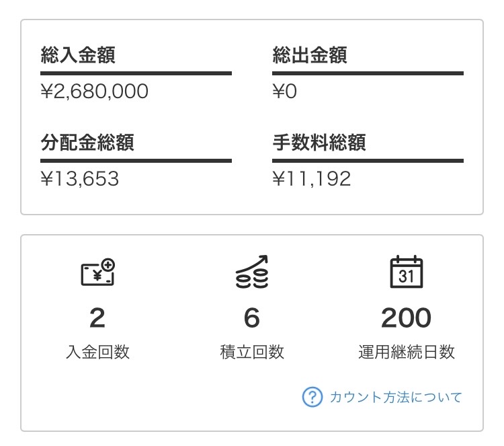Select the 総出金額 heading
The height and width of the screenshot is (446, 504).
tap(310, 55)
